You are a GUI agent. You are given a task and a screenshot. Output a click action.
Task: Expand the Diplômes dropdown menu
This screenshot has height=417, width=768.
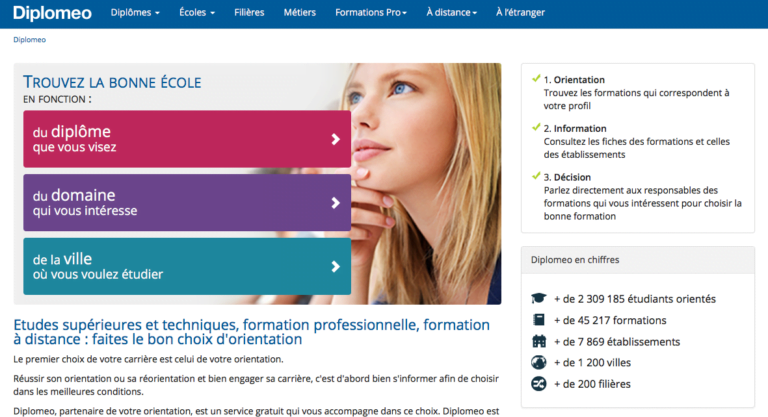click(x=135, y=13)
